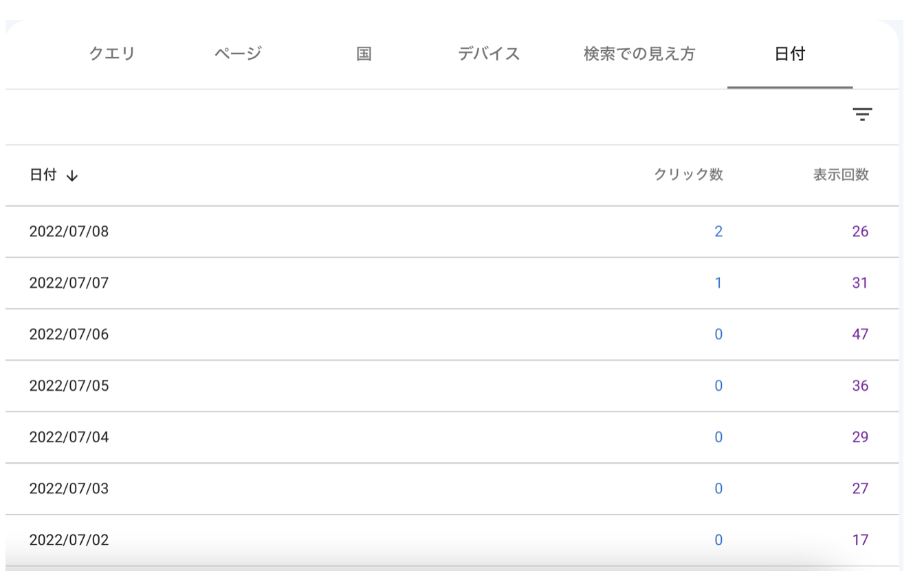Screen dimensions: 924x588
Task: Click clicks value 2 for 2022/07/08
Action: coord(718,231)
